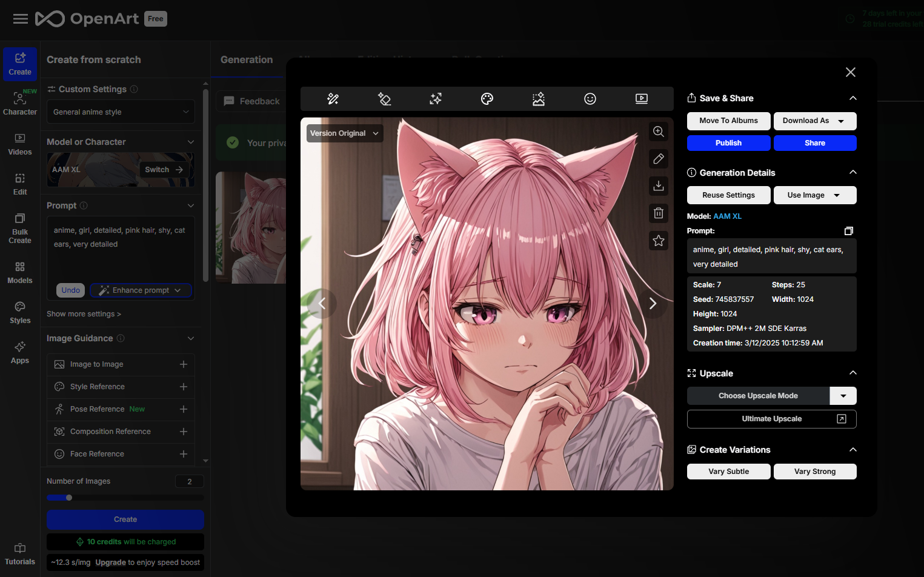Click the pencil edit icon on image

[659, 159]
